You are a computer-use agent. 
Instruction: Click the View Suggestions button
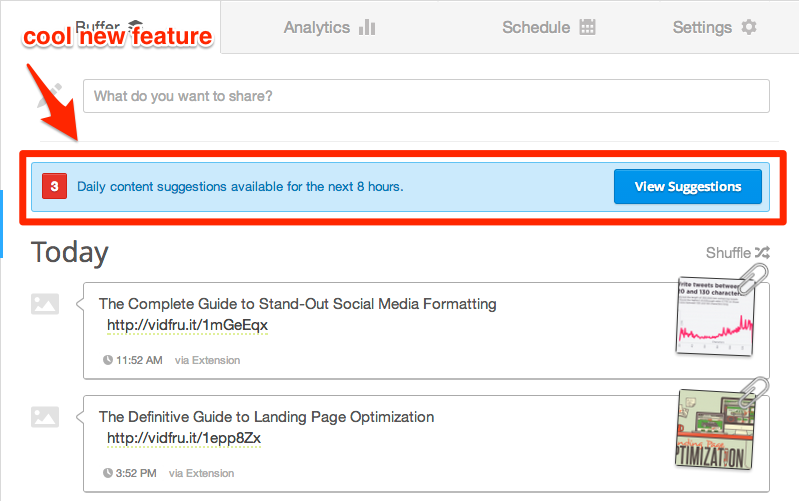[687, 187]
